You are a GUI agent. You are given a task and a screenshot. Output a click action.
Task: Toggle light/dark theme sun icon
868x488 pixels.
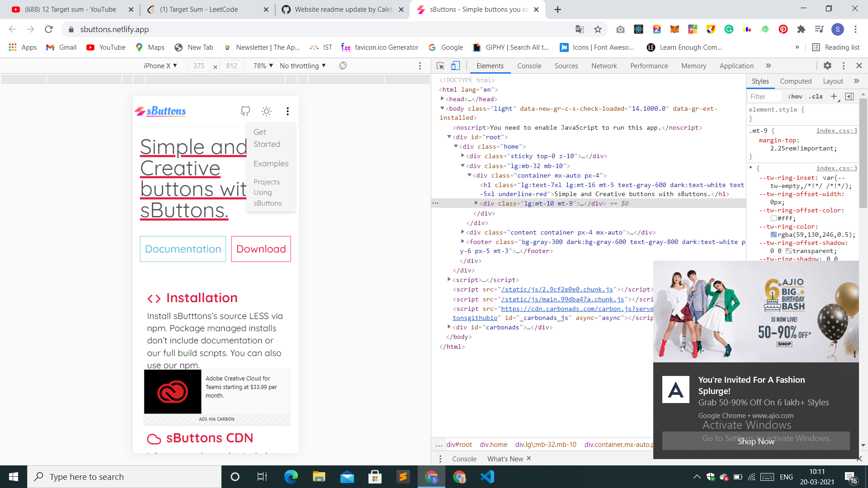pyautogui.click(x=267, y=111)
